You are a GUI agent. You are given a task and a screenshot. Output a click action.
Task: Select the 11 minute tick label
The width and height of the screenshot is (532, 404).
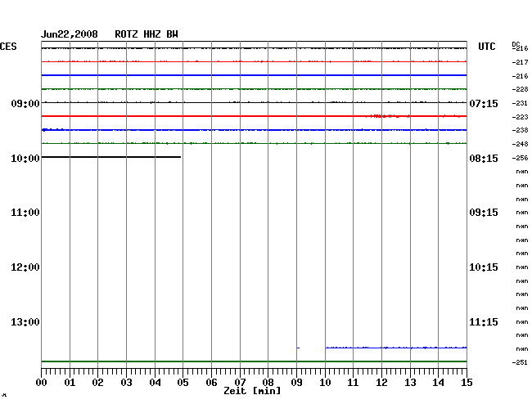(353, 383)
